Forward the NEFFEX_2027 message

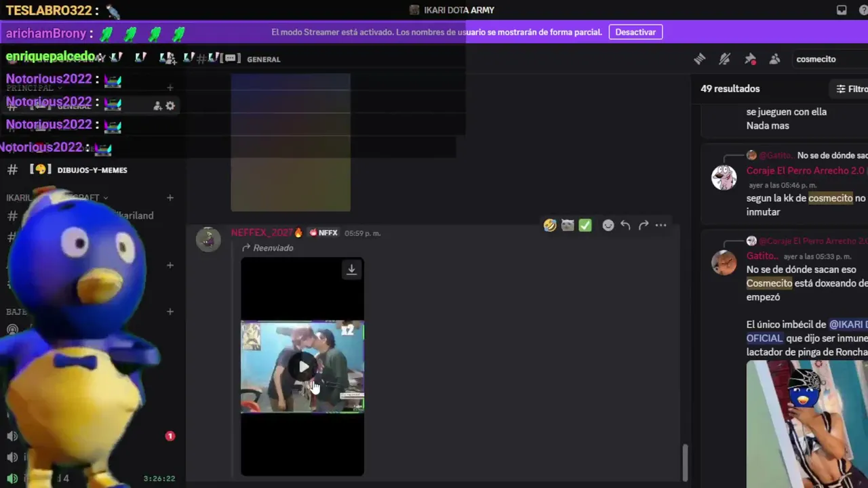644,225
